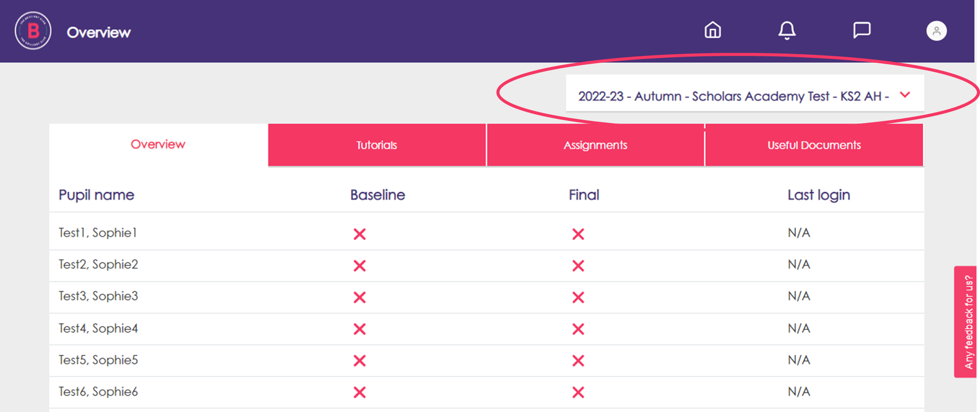Open notifications bell icon

tap(787, 31)
